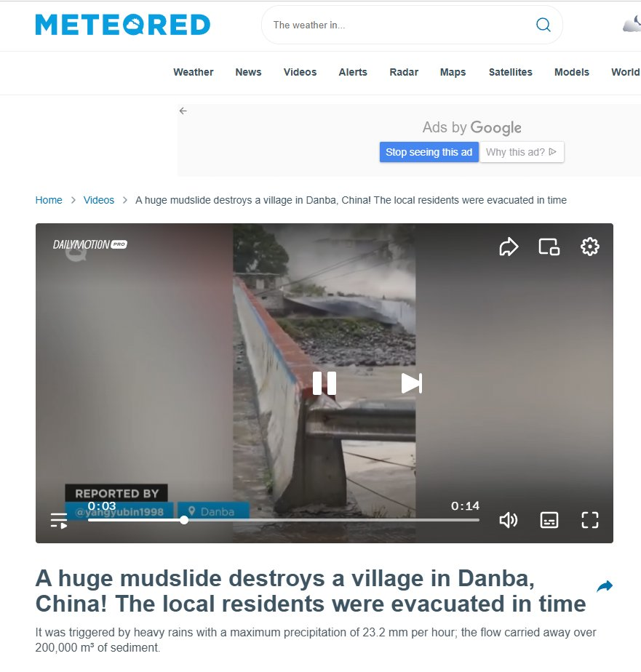Open the video share arrow icon
The image size is (641, 672).
[x=509, y=247]
